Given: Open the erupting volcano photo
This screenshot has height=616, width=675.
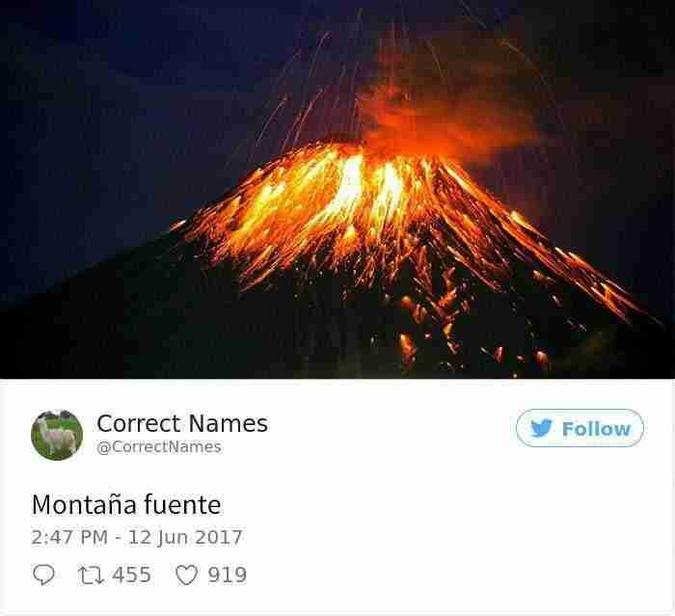Looking at the screenshot, I should (337, 189).
